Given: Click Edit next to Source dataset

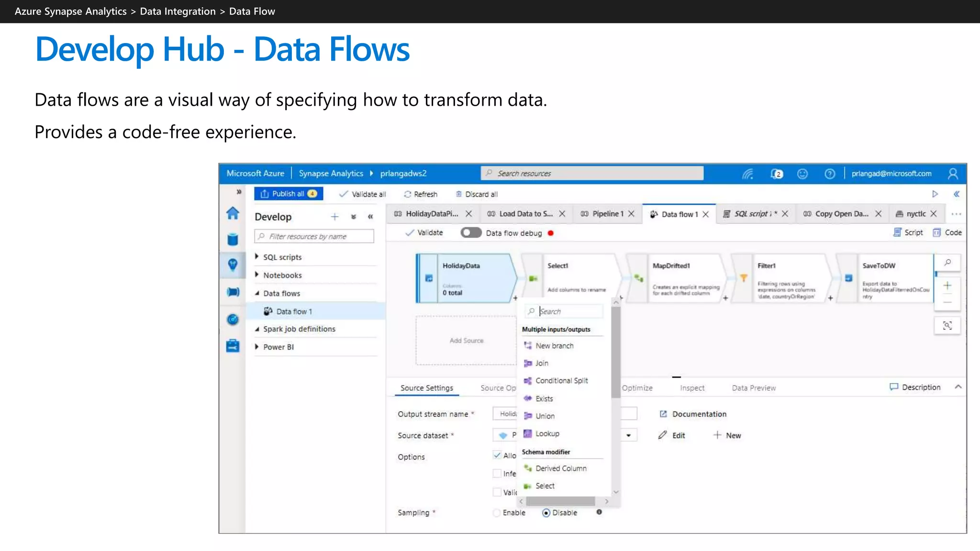Looking at the screenshot, I should [671, 435].
